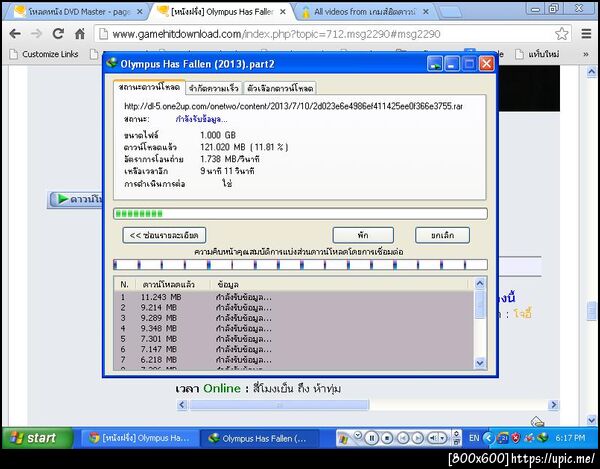
Task: Click the green download progress bar
Action: (x=300, y=213)
